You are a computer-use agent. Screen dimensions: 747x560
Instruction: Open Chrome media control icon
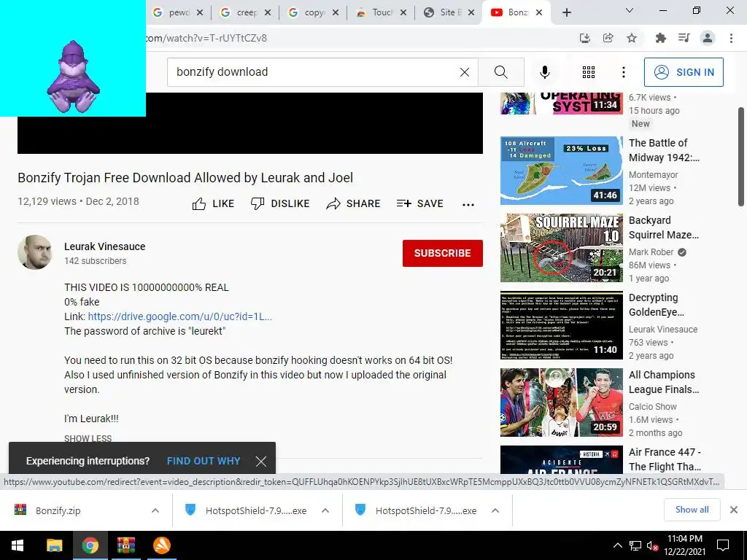point(684,38)
